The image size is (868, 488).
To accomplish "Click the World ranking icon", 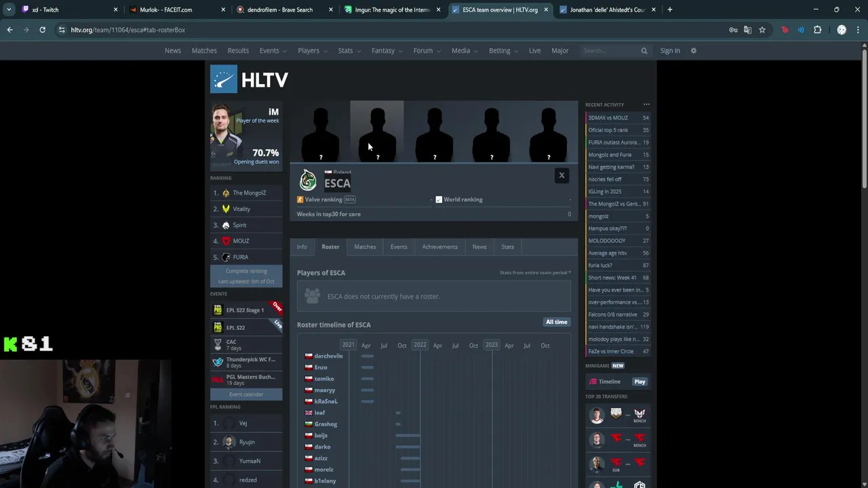I will click(x=439, y=199).
